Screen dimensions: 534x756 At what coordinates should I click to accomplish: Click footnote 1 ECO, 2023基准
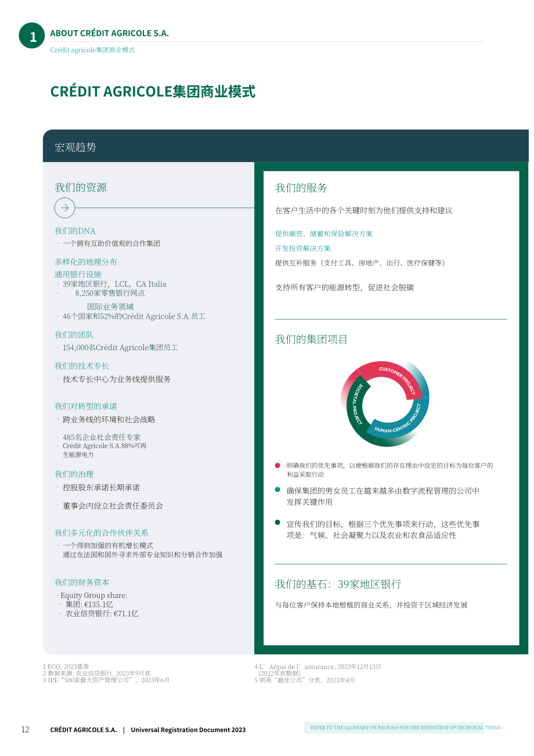point(66,667)
